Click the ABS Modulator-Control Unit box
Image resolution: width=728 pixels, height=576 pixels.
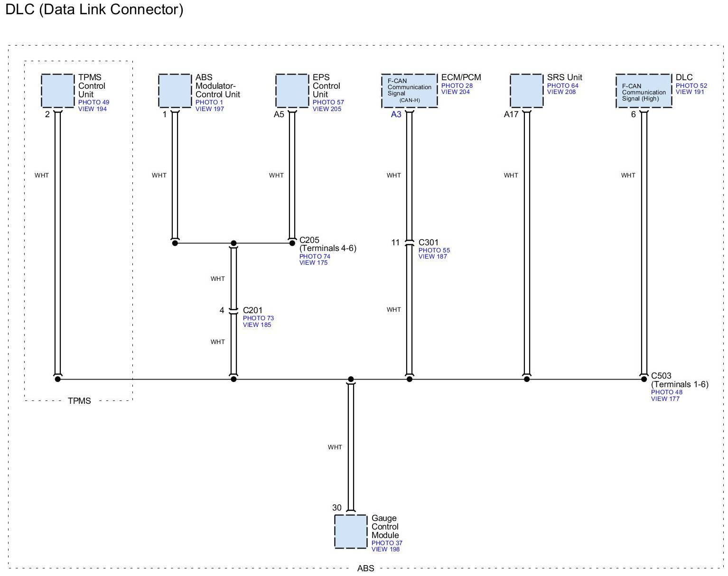[x=175, y=91]
